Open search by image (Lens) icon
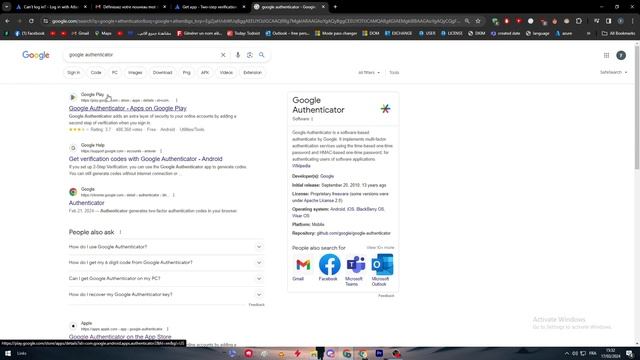The image size is (640, 360). pos(249,55)
